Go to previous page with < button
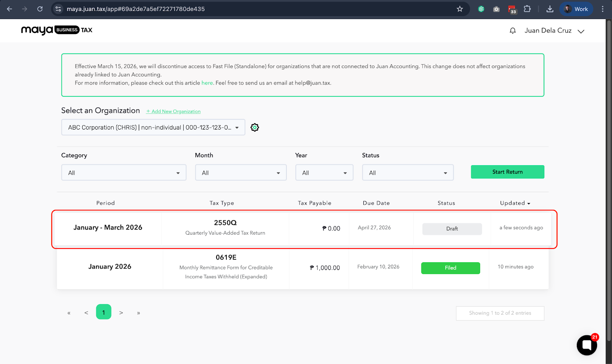Screen dimensions: 612x364 86,313
